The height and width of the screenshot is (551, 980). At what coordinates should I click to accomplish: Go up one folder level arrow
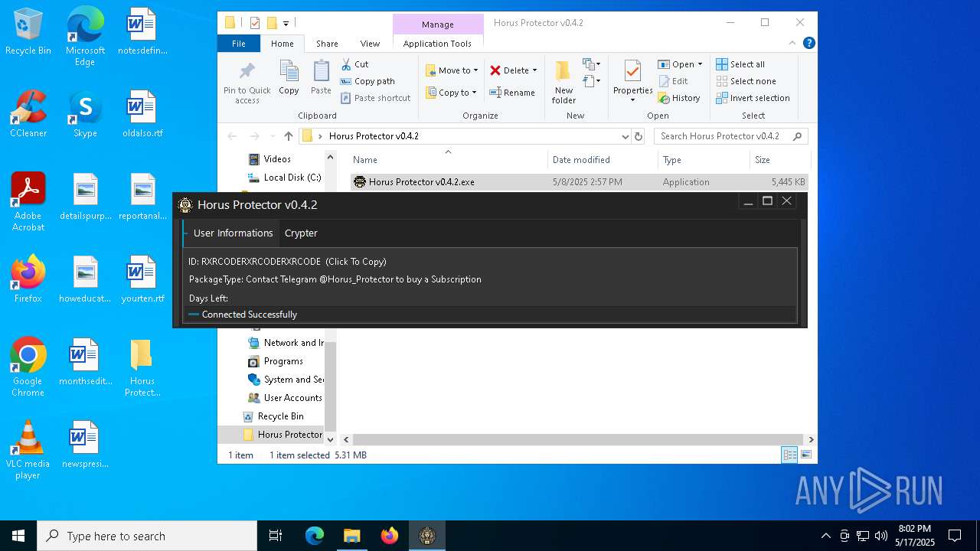288,136
